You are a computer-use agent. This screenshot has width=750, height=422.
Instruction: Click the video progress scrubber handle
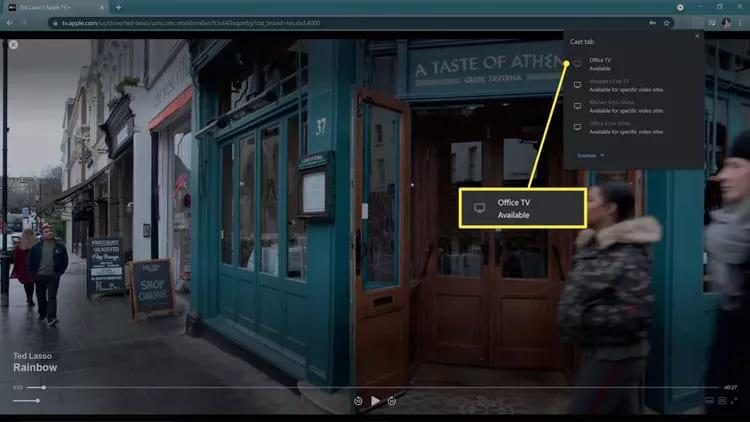click(44, 388)
